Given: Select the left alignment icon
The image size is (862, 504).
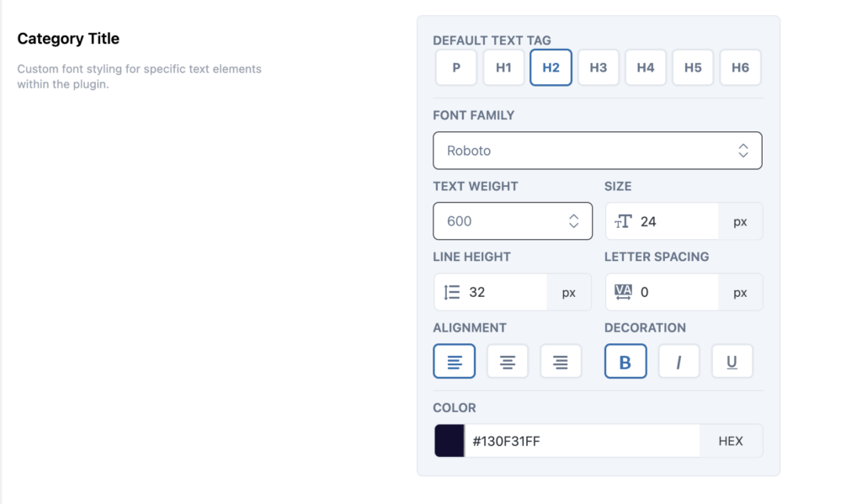Looking at the screenshot, I should point(454,361).
